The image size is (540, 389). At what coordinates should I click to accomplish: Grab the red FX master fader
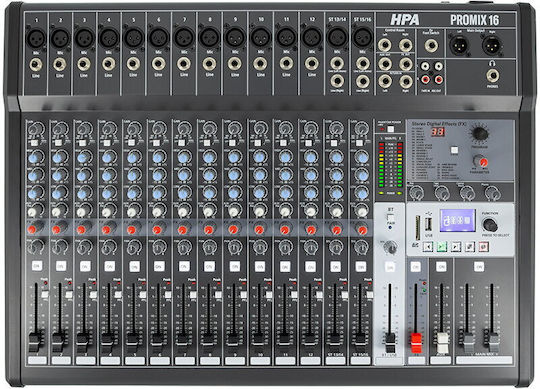tap(416, 343)
